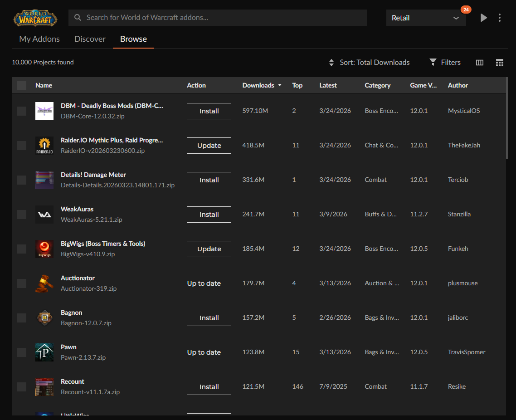Switch to Discover tab

90,39
